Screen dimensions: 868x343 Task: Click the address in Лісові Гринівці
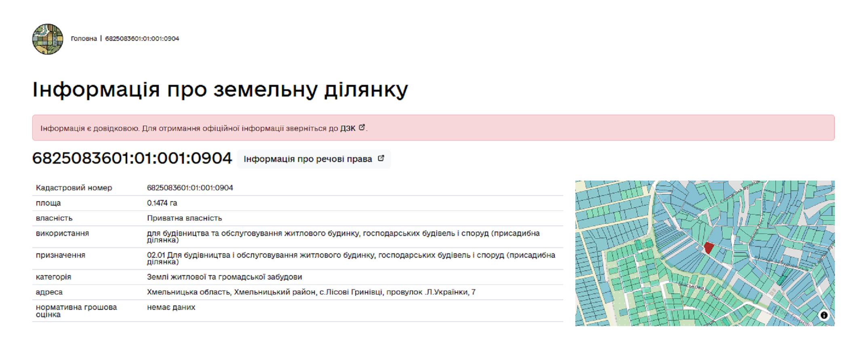click(311, 292)
